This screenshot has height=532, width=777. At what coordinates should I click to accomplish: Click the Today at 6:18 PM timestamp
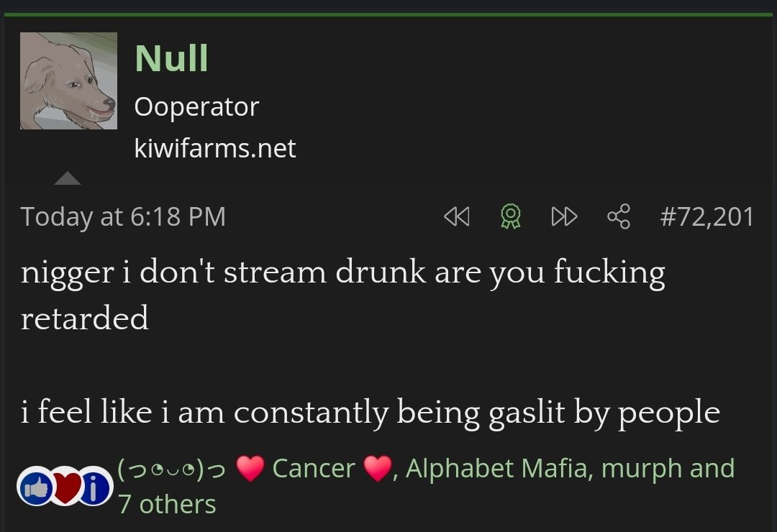point(123,216)
